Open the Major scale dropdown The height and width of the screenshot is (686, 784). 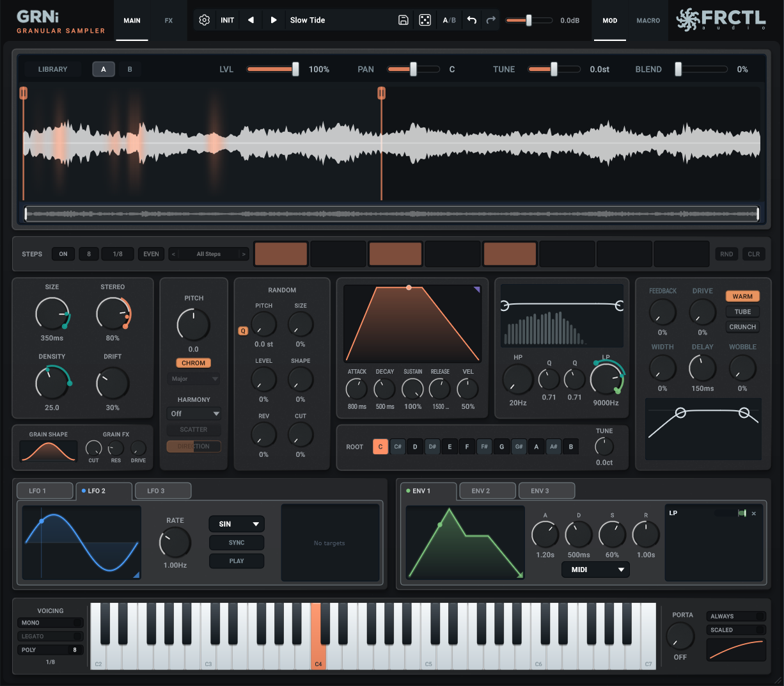[194, 379]
